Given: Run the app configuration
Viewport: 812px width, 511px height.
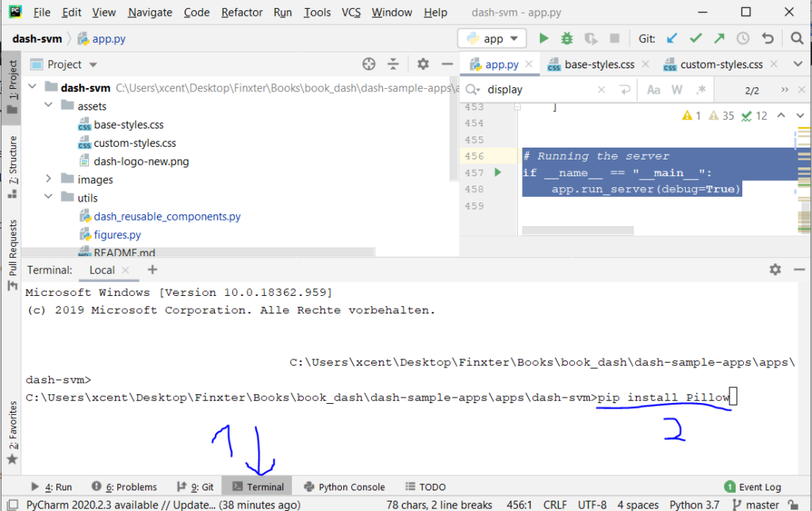Looking at the screenshot, I should 543,37.
